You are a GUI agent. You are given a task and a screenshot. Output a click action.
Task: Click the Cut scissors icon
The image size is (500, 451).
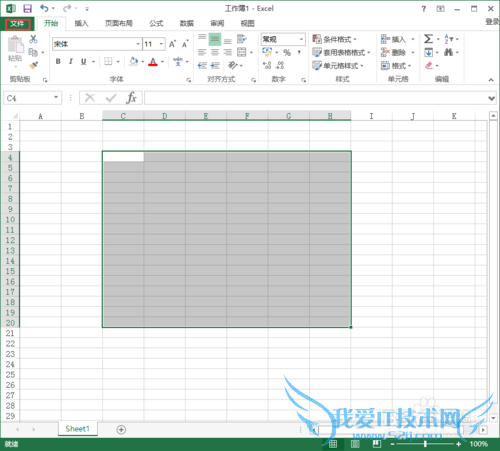pos(33,39)
